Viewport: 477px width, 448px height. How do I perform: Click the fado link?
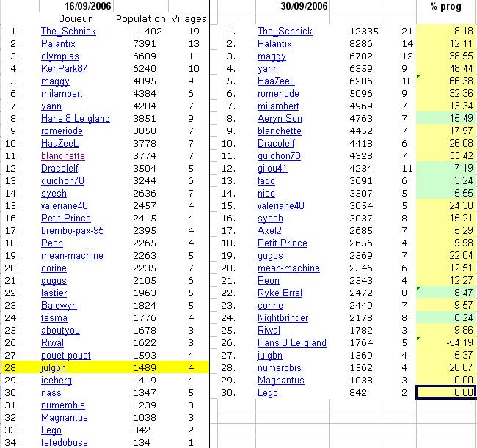pyautogui.click(x=266, y=181)
